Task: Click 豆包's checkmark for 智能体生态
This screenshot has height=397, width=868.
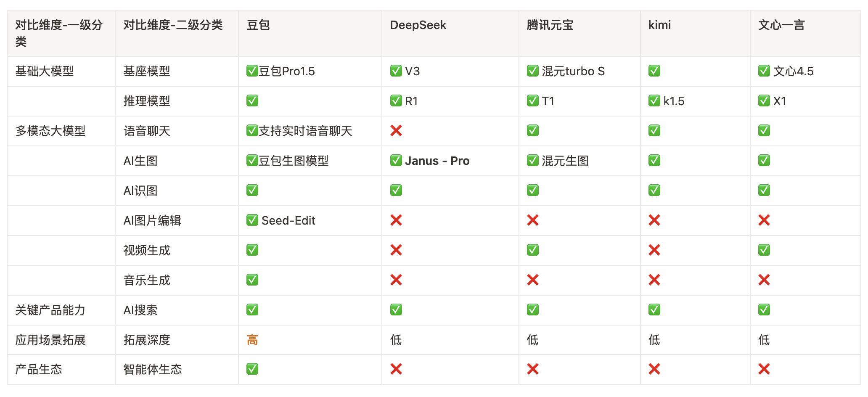Action: click(252, 369)
